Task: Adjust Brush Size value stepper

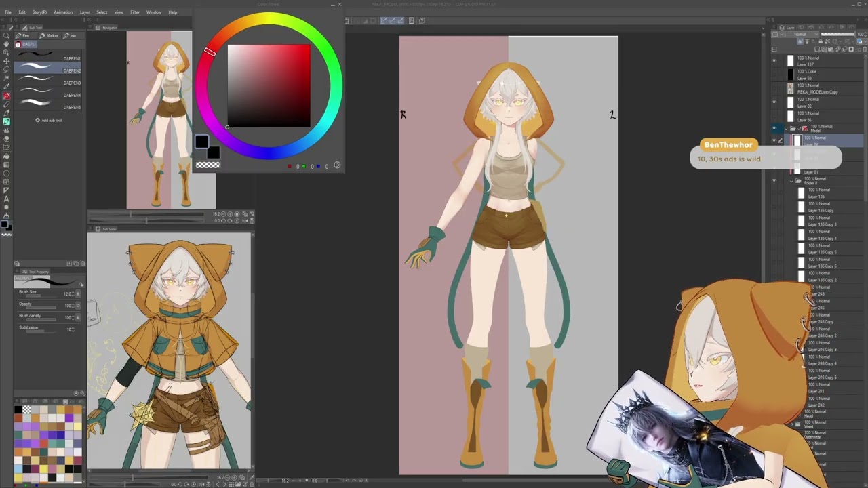Action: tap(73, 294)
